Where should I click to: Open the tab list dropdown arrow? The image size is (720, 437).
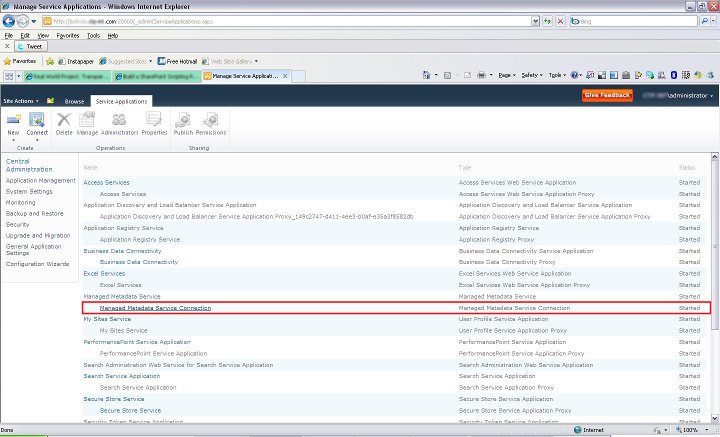pos(19,76)
